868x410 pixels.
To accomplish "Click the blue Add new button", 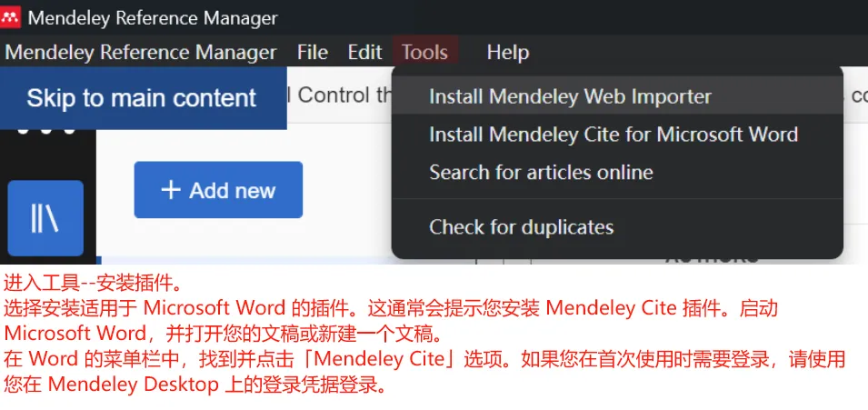I will pos(218,190).
